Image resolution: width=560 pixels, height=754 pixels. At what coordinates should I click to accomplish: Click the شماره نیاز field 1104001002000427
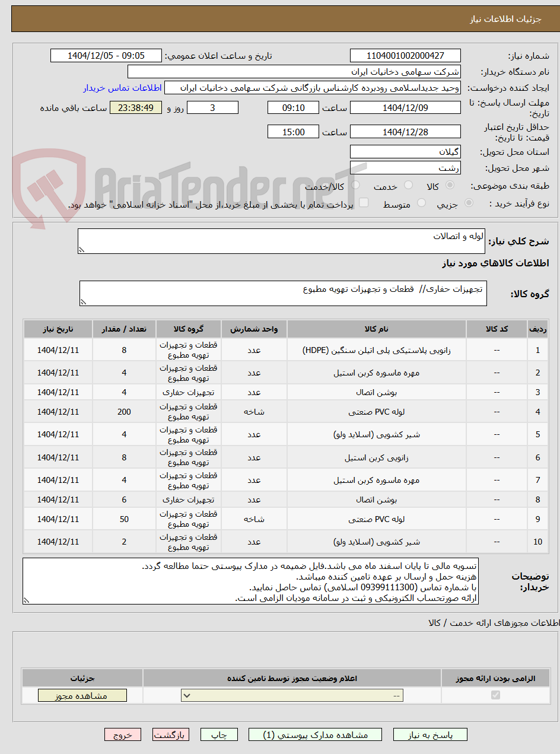(405, 56)
